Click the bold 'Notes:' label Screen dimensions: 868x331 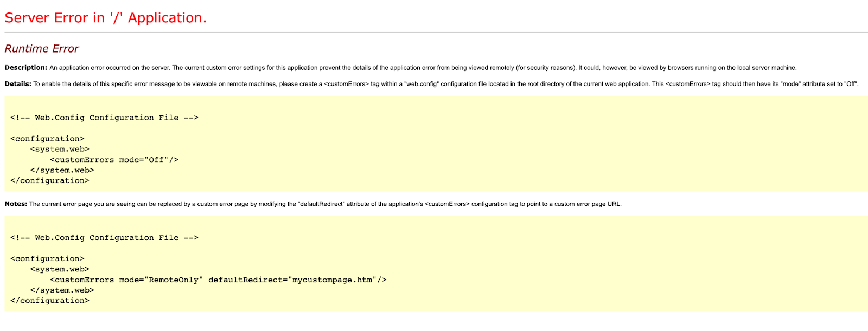pos(16,204)
